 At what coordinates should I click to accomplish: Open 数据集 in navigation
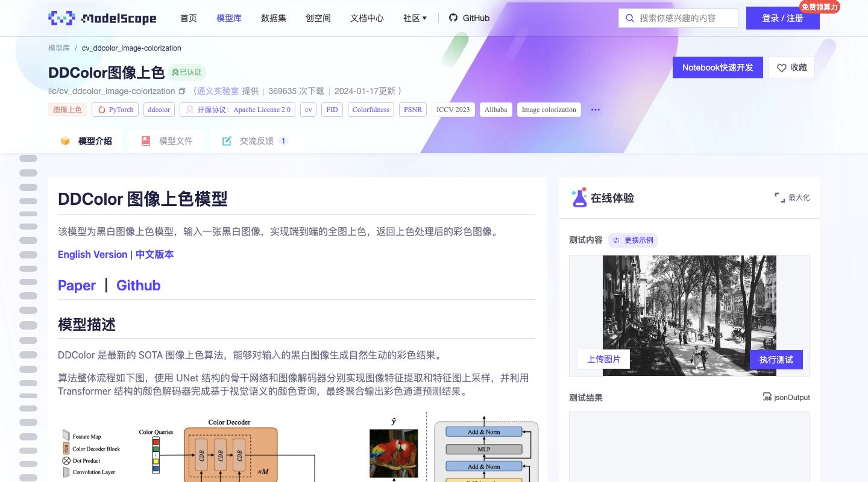(274, 18)
